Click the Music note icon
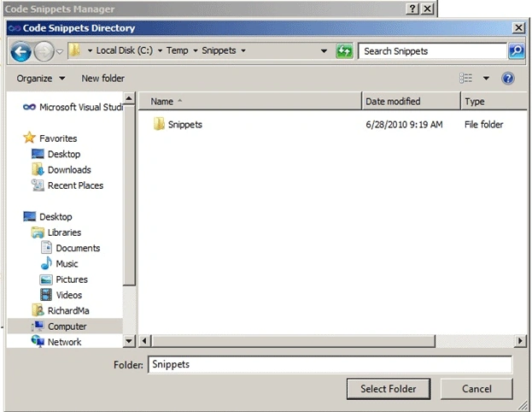This screenshot has width=532, height=412. pyautogui.click(x=46, y=263)
